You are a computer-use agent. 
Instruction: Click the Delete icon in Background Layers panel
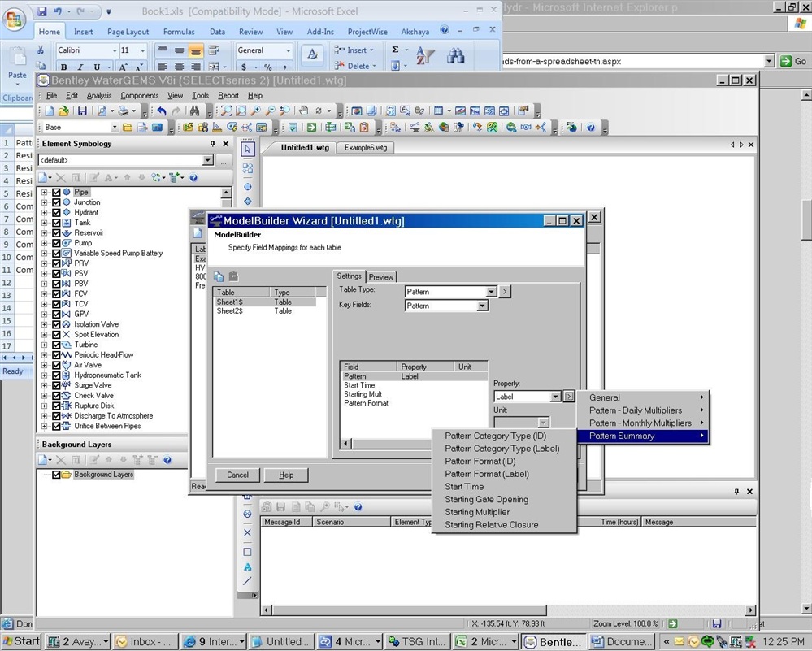pos(60,459)
